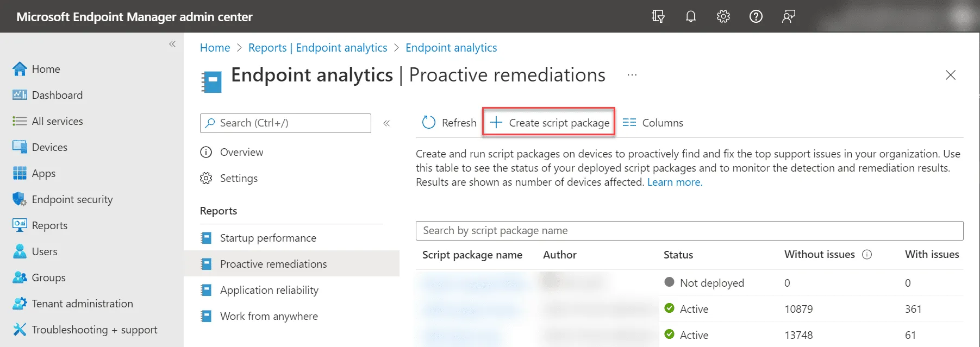Open Users text label in the sidebar
Viewport: 980px width, 347px height.
pyautogui.click(x=45, y=251)
